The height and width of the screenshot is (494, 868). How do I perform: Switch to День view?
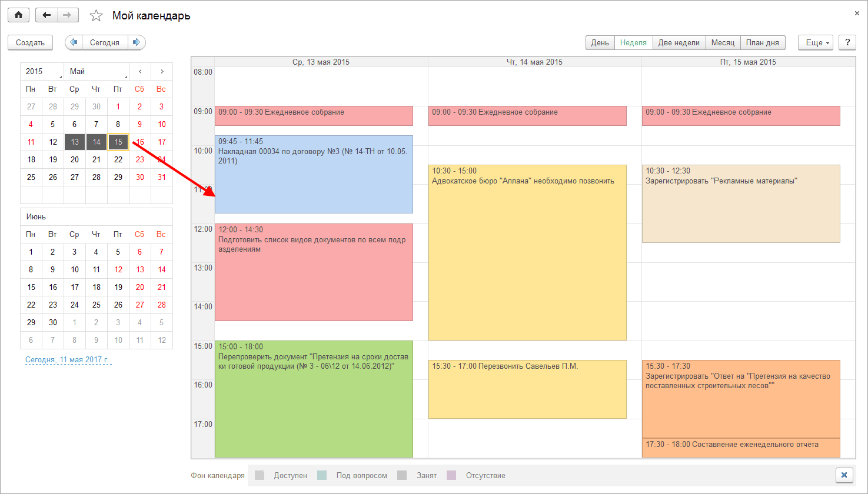point(600,42)
